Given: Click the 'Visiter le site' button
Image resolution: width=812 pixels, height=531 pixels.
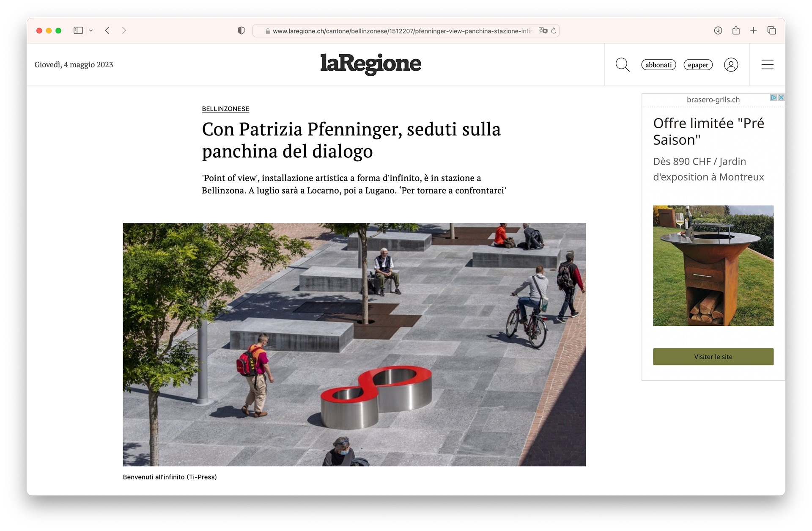Looking at the screenshot, I should point(713,357).
